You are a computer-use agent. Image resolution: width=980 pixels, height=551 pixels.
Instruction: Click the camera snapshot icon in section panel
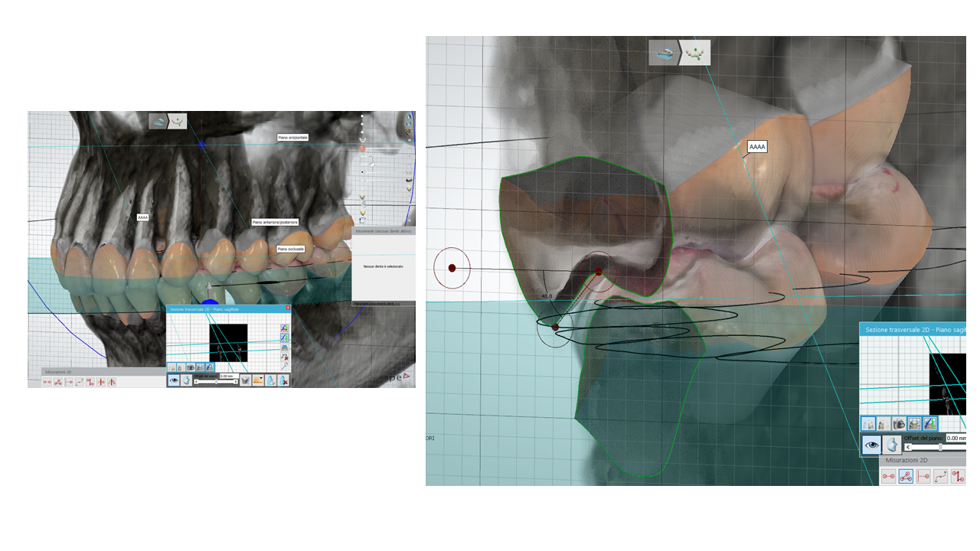900,423
